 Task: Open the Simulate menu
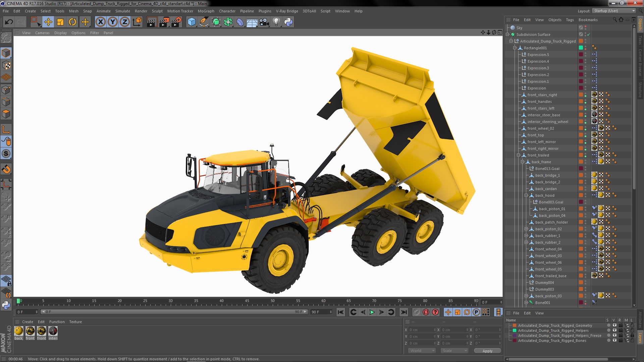pyautogui.click(x=122, y=11)
